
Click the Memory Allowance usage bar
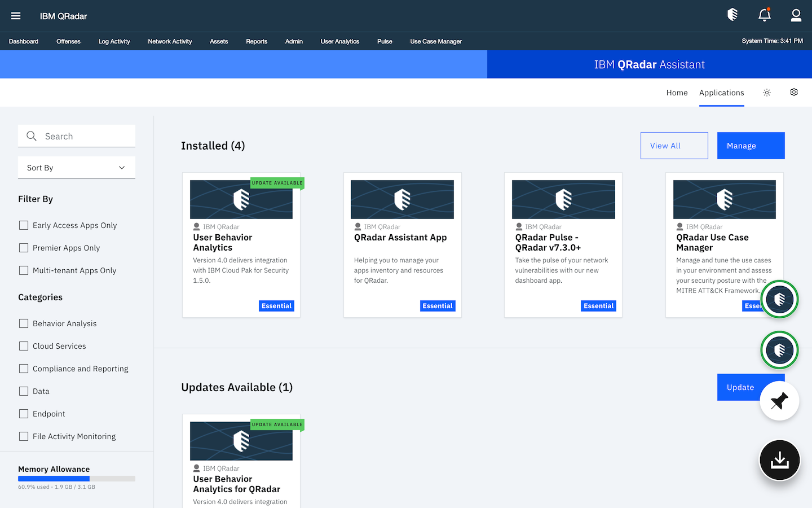click(76, 478)
